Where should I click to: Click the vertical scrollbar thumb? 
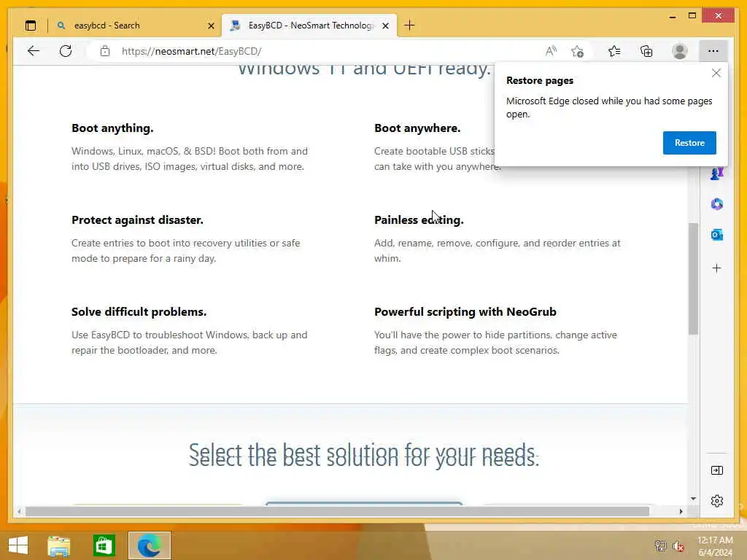point(693,279)
